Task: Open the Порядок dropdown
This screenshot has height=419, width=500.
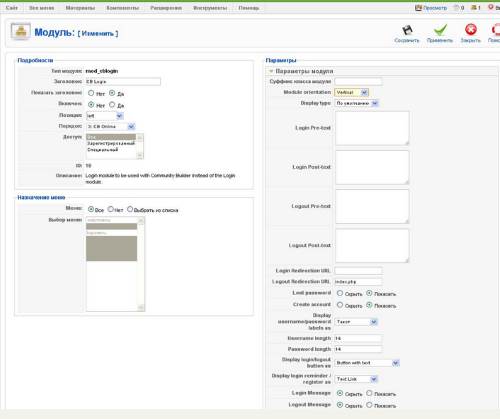Action: pyautogui.click(x=110, y=127)
